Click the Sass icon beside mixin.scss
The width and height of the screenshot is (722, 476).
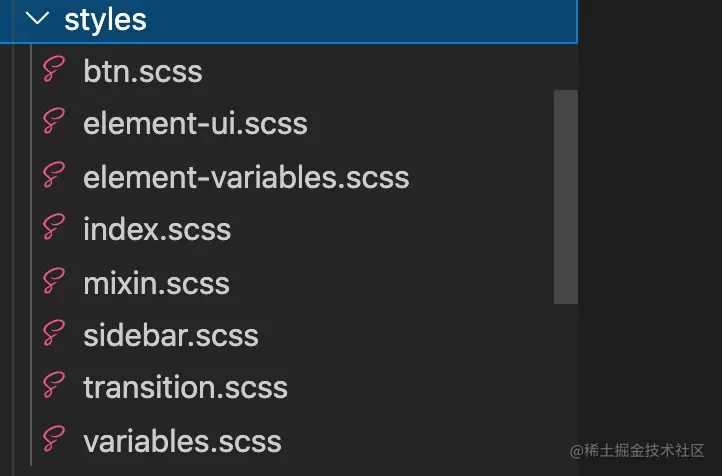[x=53, y=282]
